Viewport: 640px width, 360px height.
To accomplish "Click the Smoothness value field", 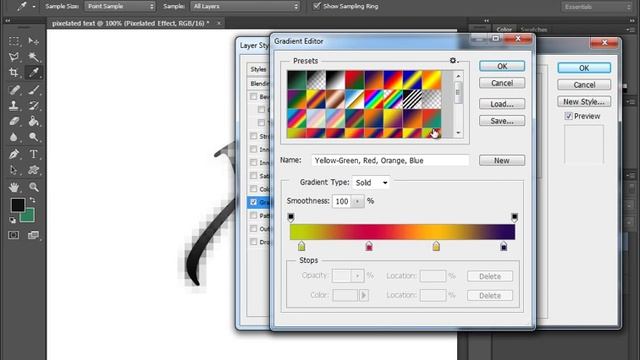I will [x=342, y=201].
